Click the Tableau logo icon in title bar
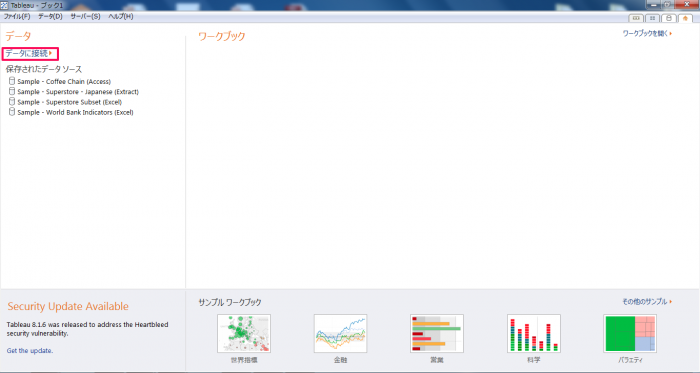This screenshot has width=700, height=373. coord(4,5)
